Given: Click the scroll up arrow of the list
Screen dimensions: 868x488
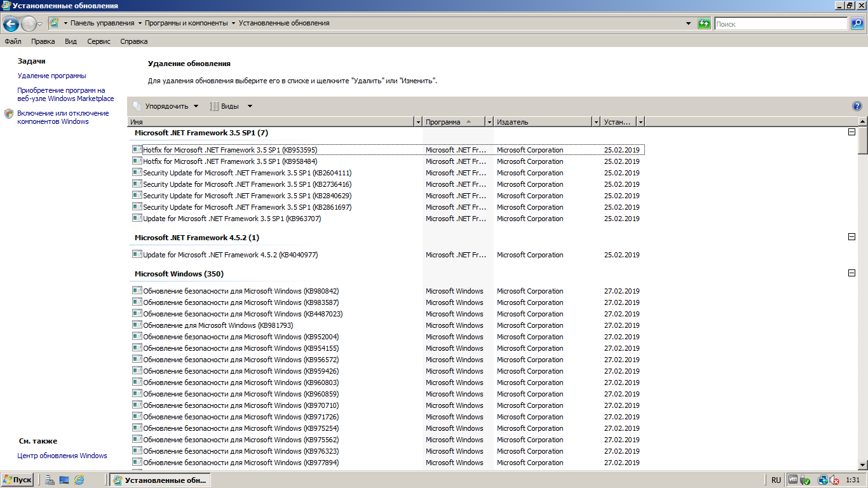Looking at the screenshot, I should [862, 121].
